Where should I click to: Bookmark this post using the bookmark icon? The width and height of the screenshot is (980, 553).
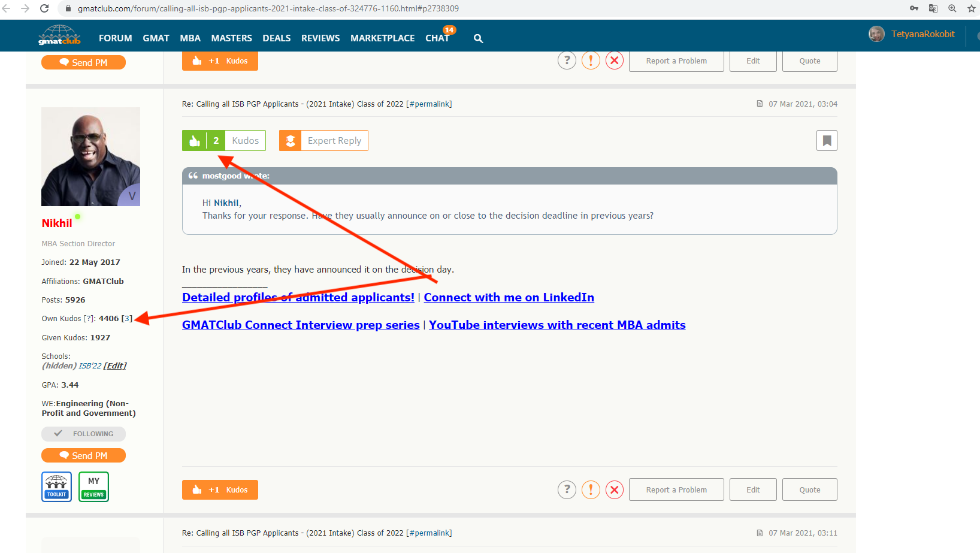pyautogui.click(x=827, y=141)
